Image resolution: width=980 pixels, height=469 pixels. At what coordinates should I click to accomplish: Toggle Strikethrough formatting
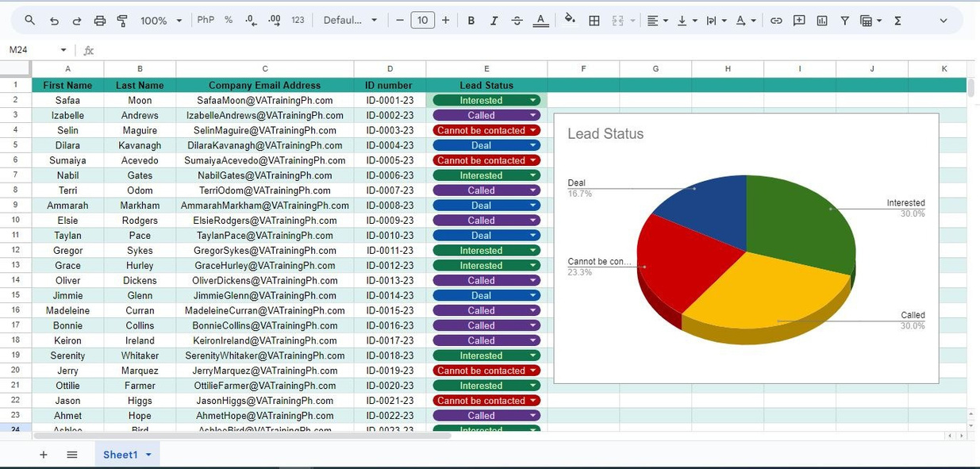pos(517,21)
